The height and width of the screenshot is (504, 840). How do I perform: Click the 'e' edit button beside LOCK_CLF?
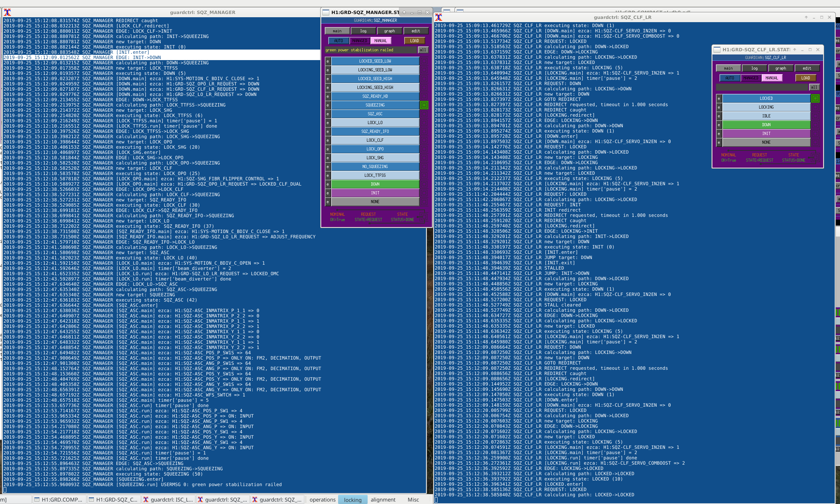tap(328, 140)
